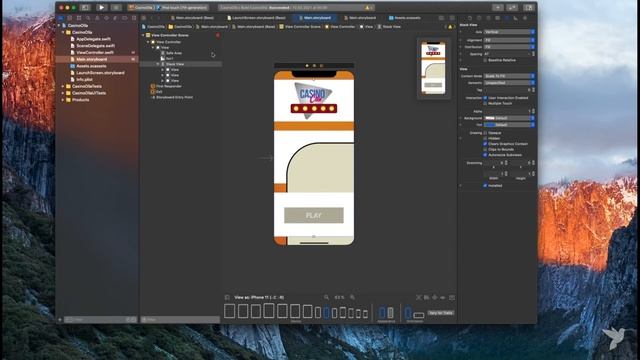Toggle the inspectors panel button
Viewport: 640px width, 360px height.
[x=529, y=7]
